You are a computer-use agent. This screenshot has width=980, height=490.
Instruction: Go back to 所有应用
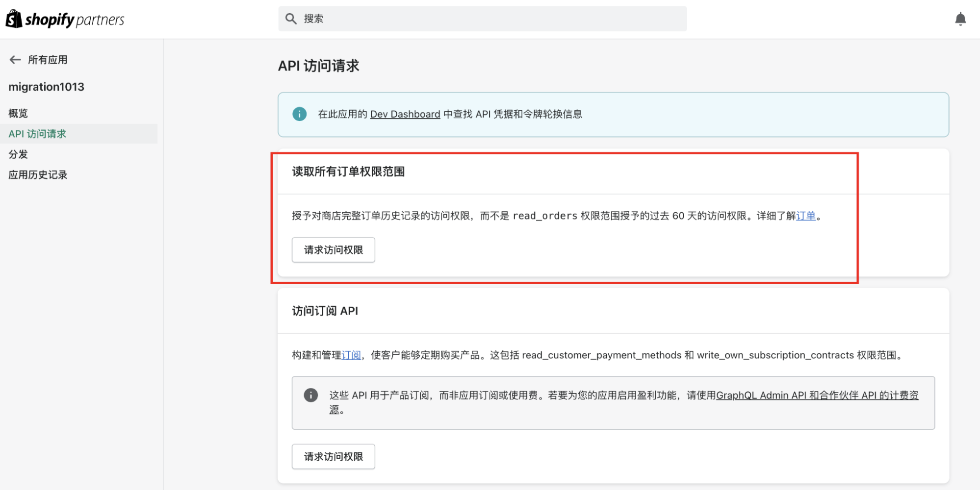48,60
